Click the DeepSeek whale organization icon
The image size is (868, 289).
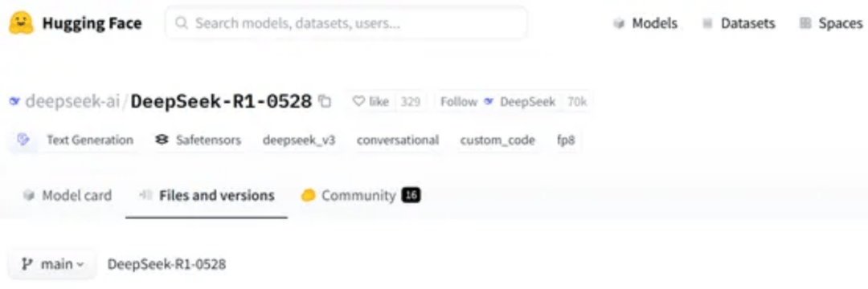click(x=15, y=102)
